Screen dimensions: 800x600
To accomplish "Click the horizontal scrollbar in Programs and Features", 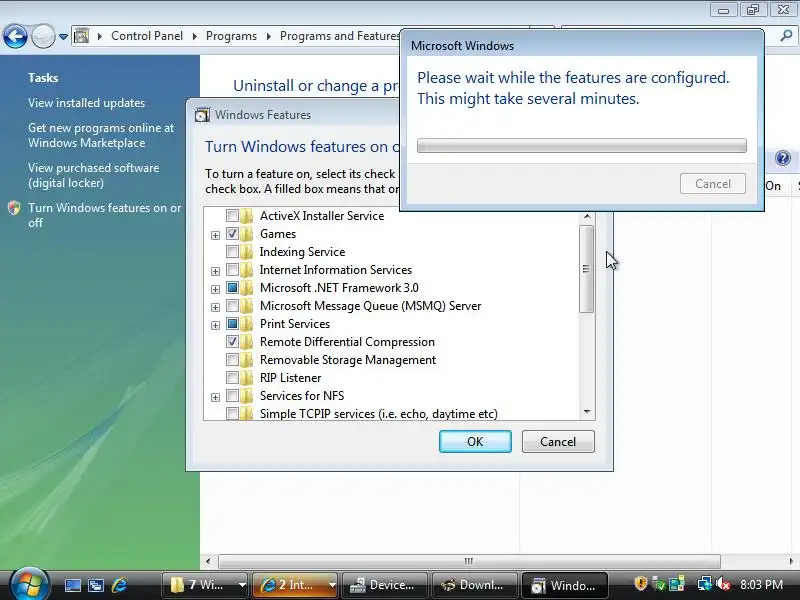I will tap(469, 561).
